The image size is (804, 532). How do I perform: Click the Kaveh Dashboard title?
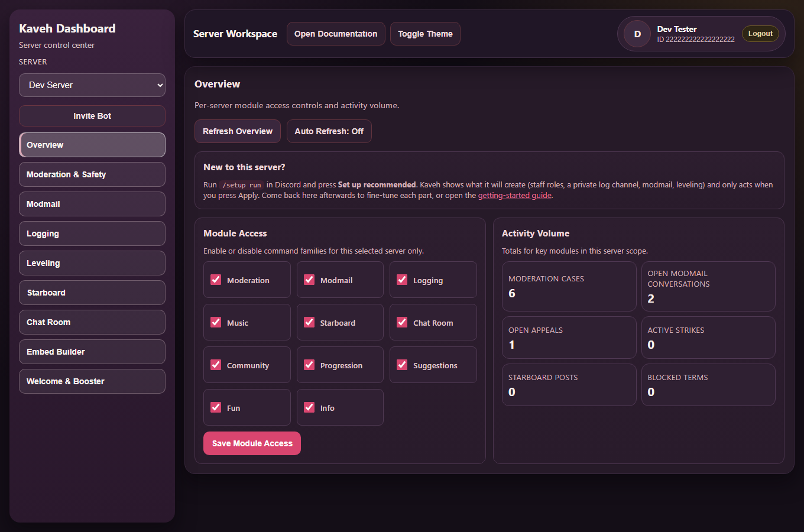click(67, 28)
